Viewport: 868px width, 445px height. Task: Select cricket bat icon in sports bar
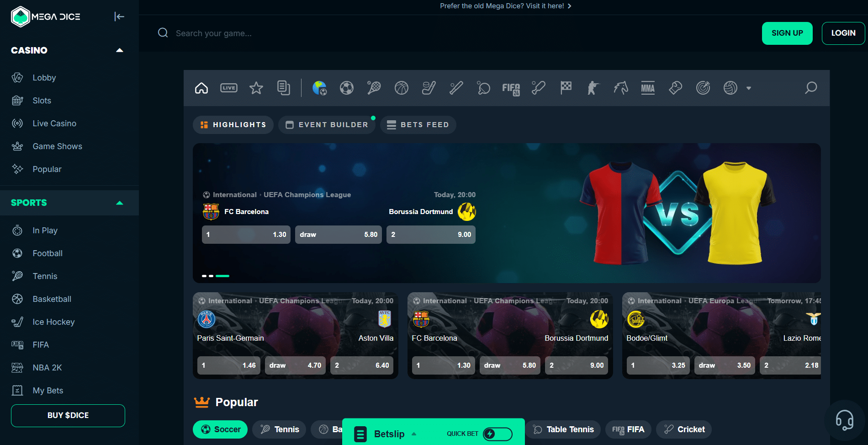[x=539, y=88]
